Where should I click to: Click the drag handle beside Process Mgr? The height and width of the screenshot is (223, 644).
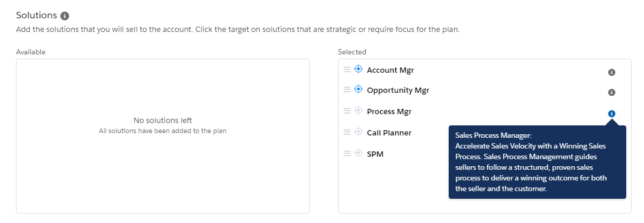point(347,111)
